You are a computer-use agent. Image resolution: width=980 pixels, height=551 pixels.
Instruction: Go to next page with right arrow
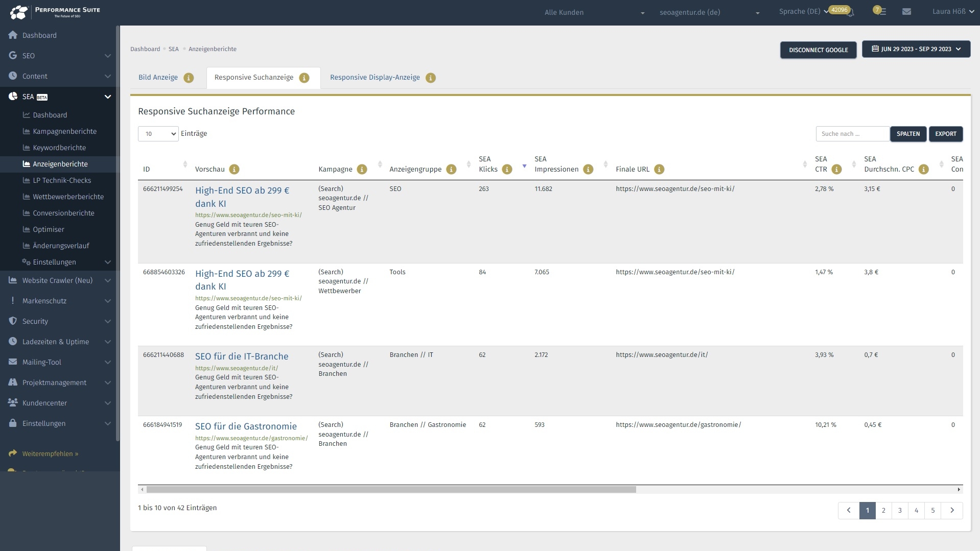(x=952, y=510)
